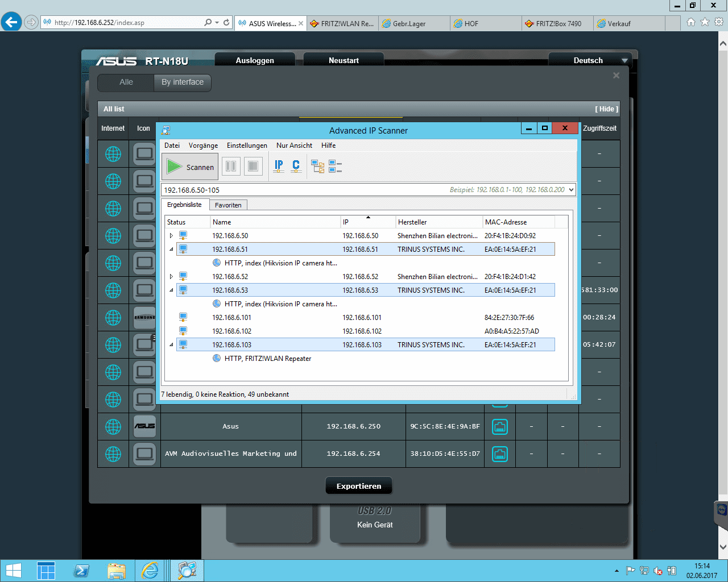Select the Ergebnisliste tab
The image size is (728, 582).
click(184, 205)
